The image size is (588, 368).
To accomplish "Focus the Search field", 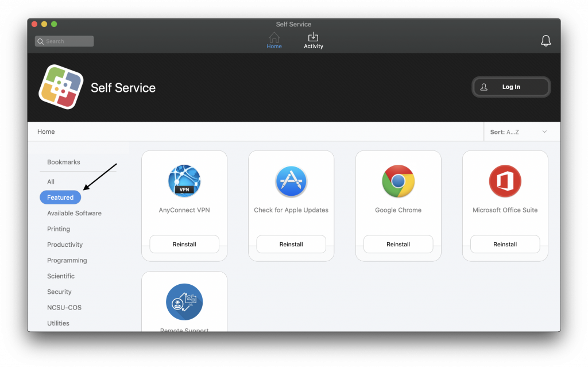I will point(64,41).
